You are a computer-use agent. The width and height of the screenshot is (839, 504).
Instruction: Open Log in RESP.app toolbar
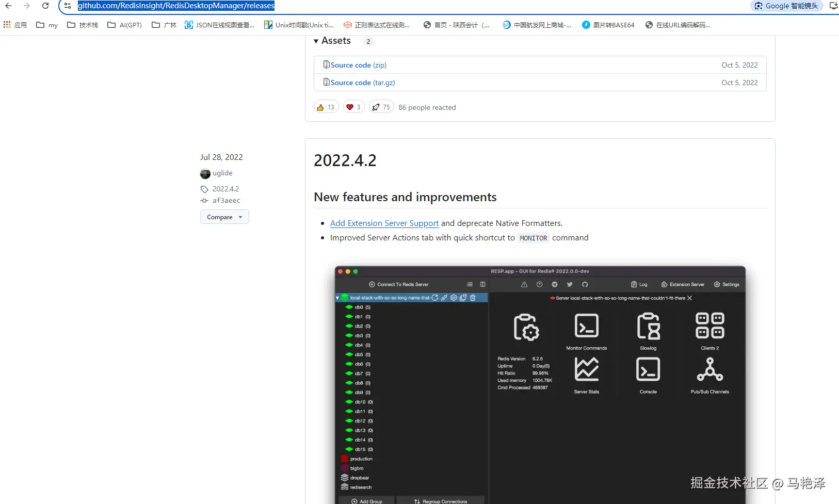click(639, 284)
